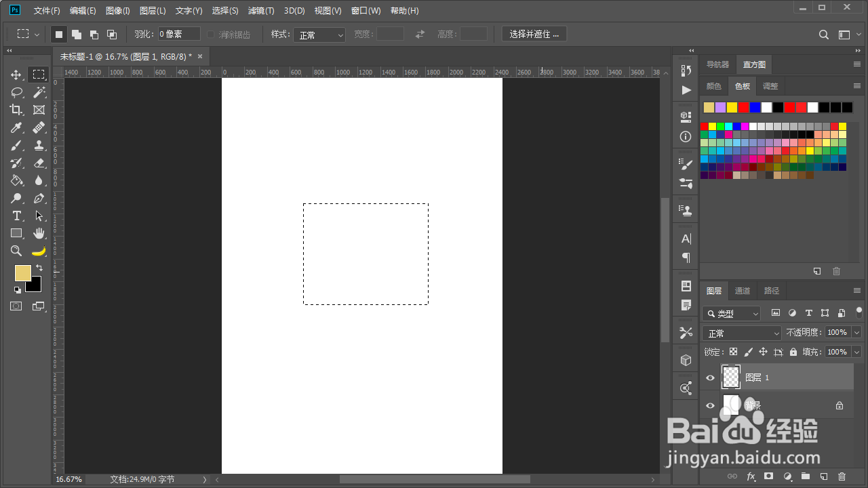Reset default foreground and background colors
Screen dimensions: 868x488
pos(17,289)
